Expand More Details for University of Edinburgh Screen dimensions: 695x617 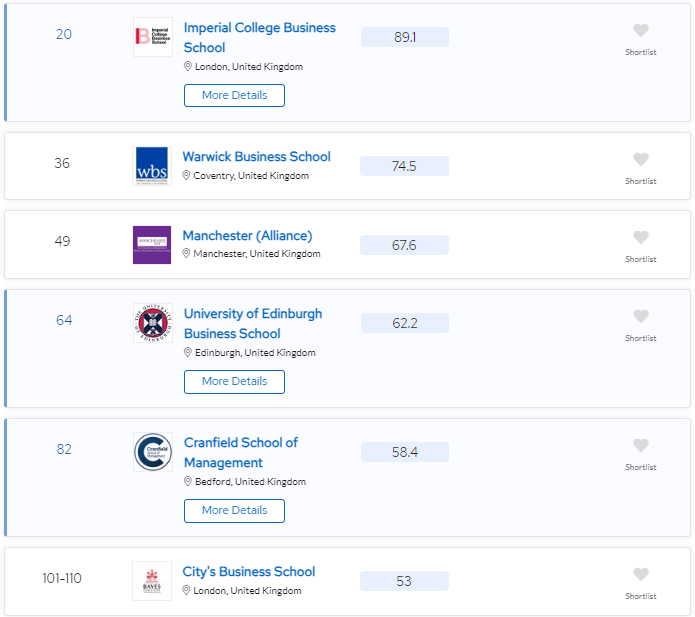[234, 381]
